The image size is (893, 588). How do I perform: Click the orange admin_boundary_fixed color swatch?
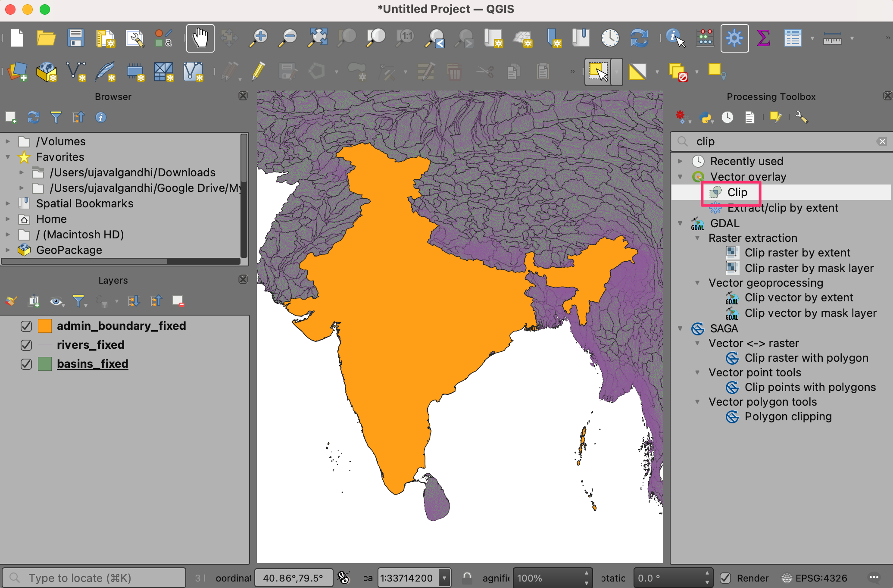click(x=45, y=326)
